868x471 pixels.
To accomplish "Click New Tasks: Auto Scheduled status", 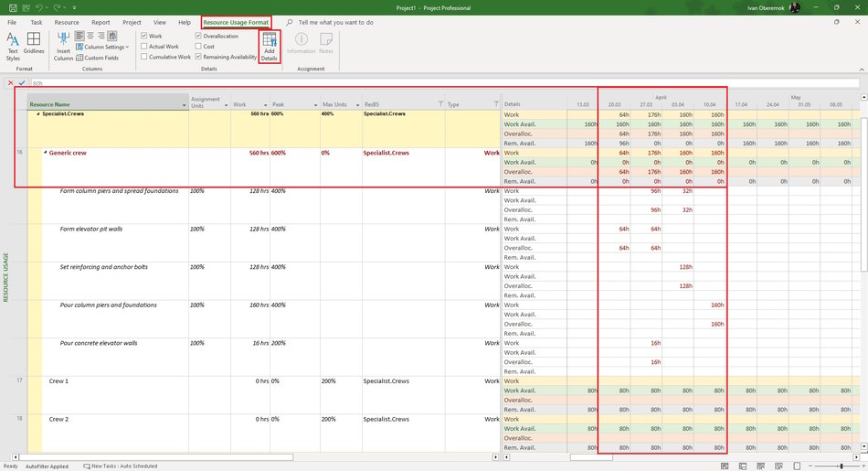I will coord(120,466).
